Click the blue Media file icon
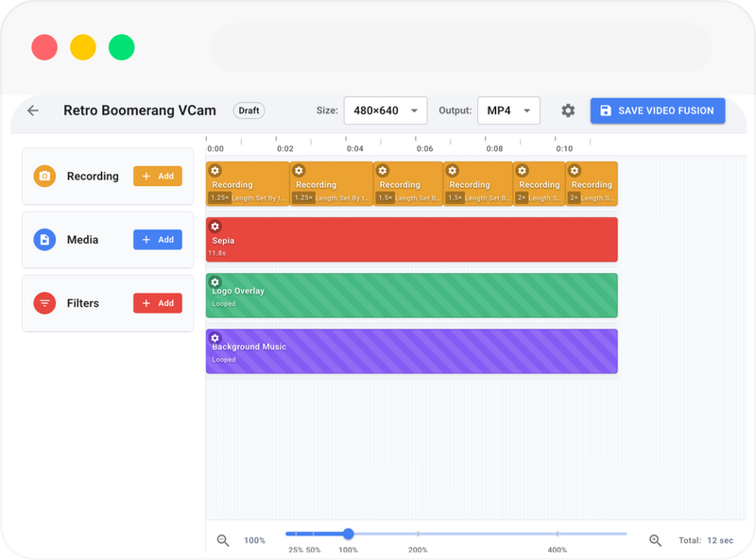Viewport: 756px width, 560px height. (x=44, y=240)
